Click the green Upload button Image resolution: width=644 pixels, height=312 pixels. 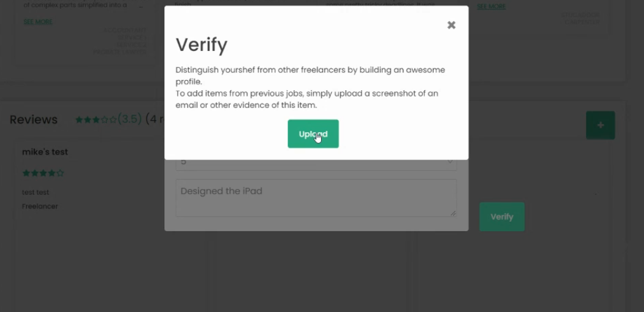click(x=313, y=134)
